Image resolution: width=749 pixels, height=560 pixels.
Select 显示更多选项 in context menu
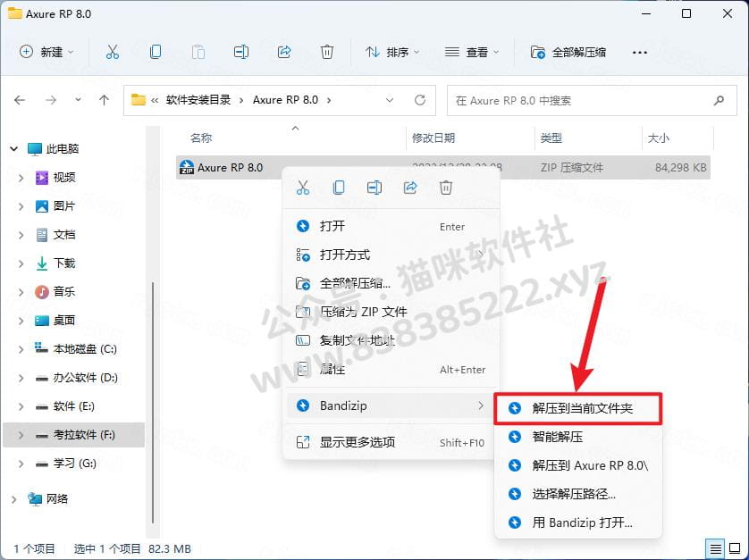coord(391,443)
